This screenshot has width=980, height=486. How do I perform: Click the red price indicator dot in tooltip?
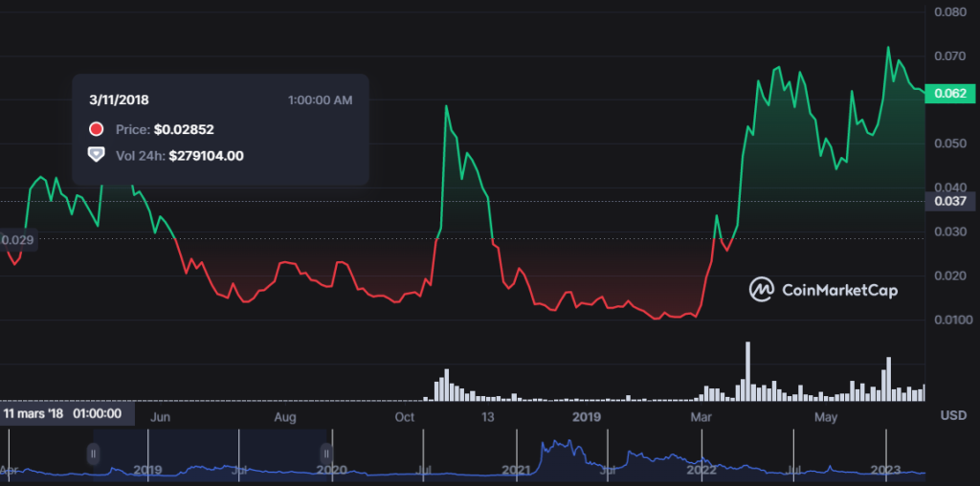coord(97,129)
